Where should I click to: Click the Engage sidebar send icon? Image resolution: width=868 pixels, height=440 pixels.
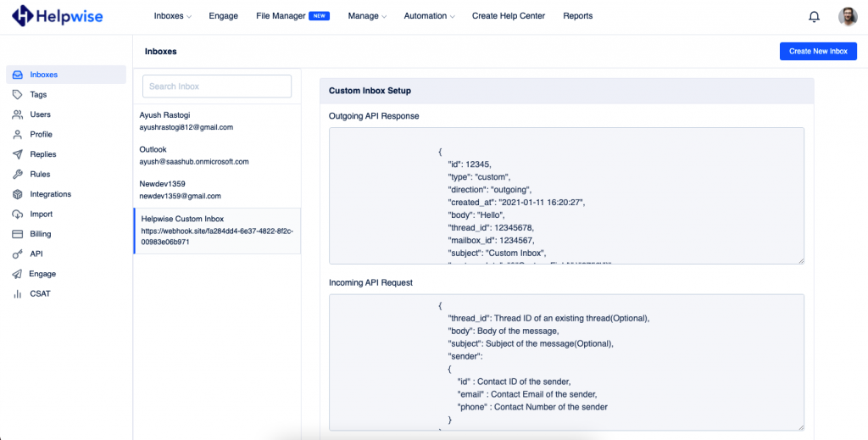click(18, 274)
